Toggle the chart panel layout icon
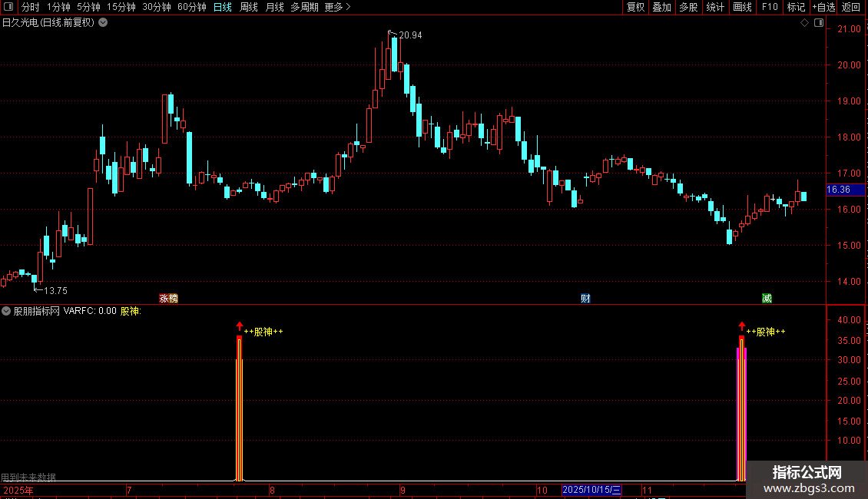Viewport: 868px width, 499px height. click(x=819, y=23)
